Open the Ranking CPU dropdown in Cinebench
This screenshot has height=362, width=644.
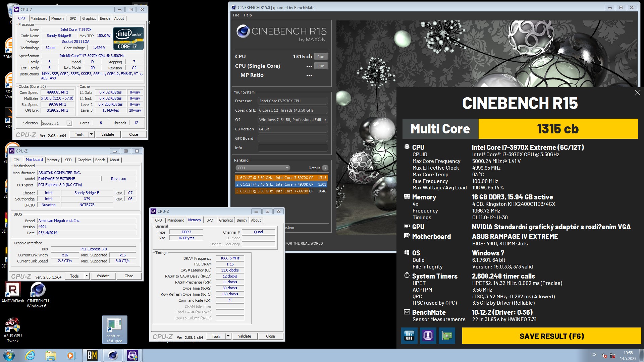point(262,168)
